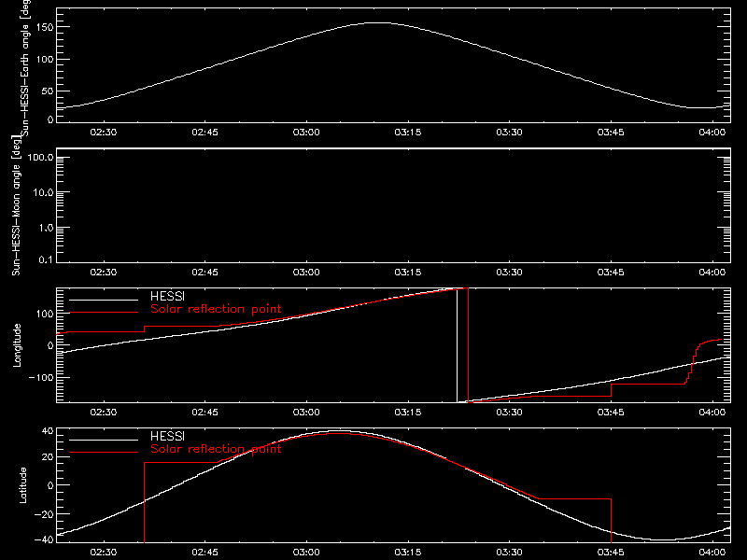
Task: Click the 100.0 tick on Moon angle axis
Action: [x=40, y=158]
